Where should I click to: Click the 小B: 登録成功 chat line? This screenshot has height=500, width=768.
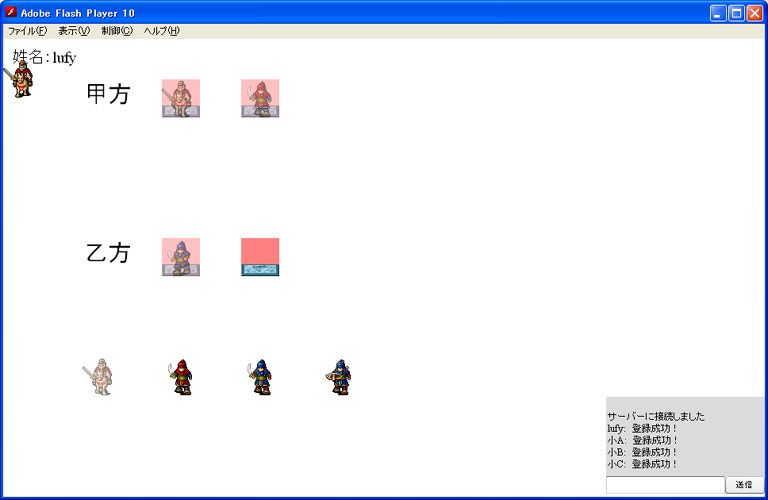642,452
